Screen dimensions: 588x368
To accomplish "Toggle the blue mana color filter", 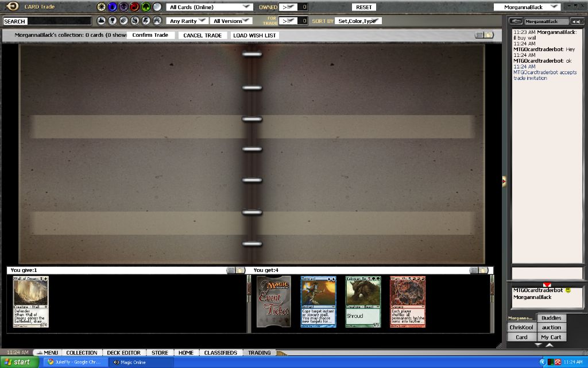I will pyautogui.click(x=113, y=7).
